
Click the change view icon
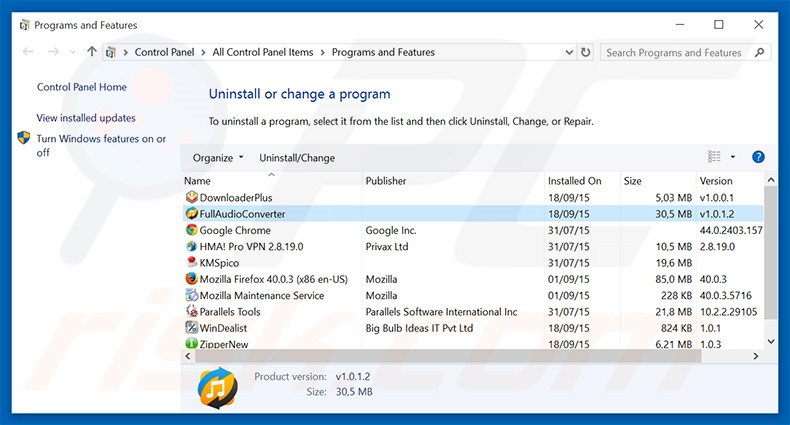(x=714, y=157)
